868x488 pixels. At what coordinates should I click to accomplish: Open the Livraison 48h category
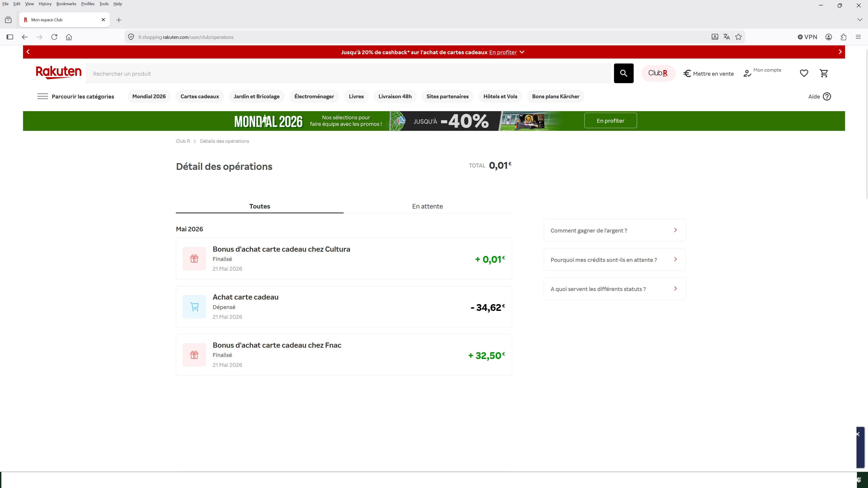point(395,96)
